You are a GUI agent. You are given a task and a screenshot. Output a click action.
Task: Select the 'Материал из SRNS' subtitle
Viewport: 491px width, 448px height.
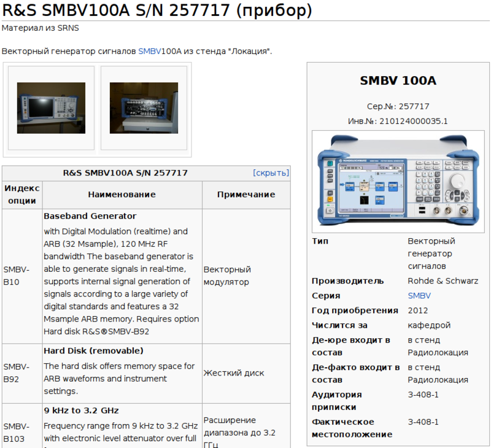point(40,28)
